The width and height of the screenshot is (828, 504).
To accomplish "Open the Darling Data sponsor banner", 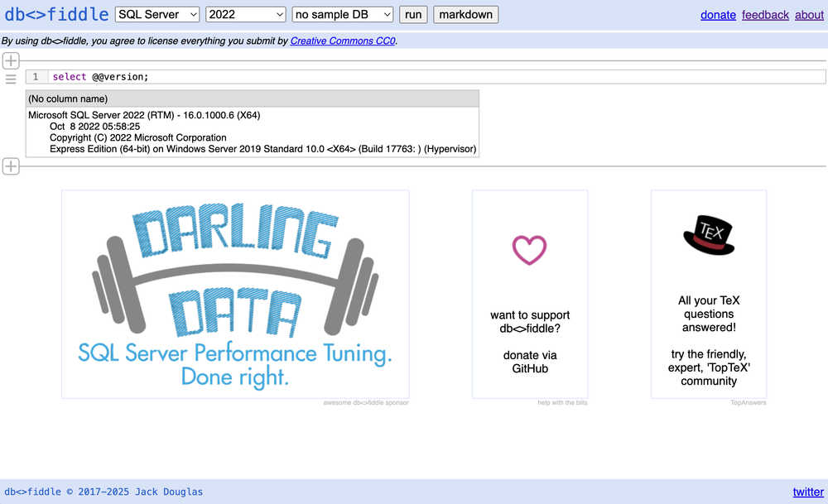I will click(235, 294).
